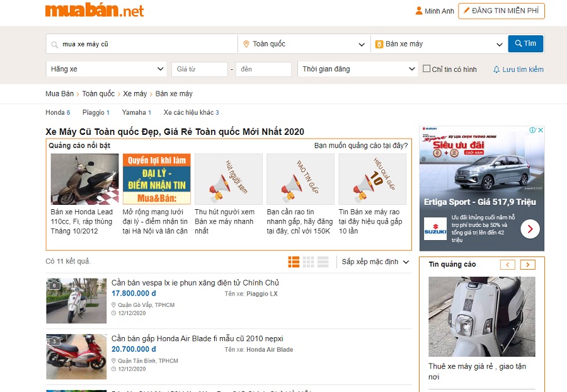Go to next Tin quảng cáo item
This screenshot has height=392, width=567.
pyautogui.click(x=527, y=265)
